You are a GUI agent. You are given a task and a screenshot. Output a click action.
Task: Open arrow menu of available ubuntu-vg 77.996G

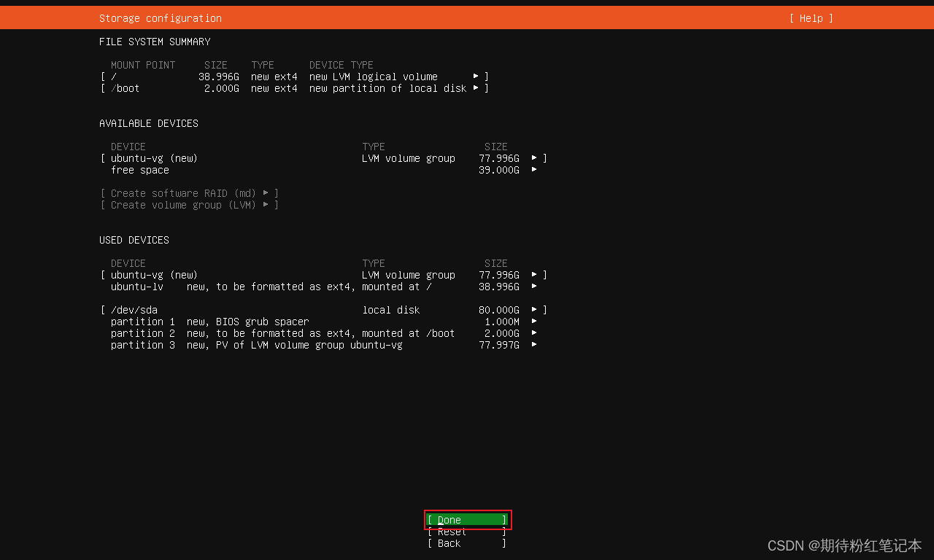[534, 158]
